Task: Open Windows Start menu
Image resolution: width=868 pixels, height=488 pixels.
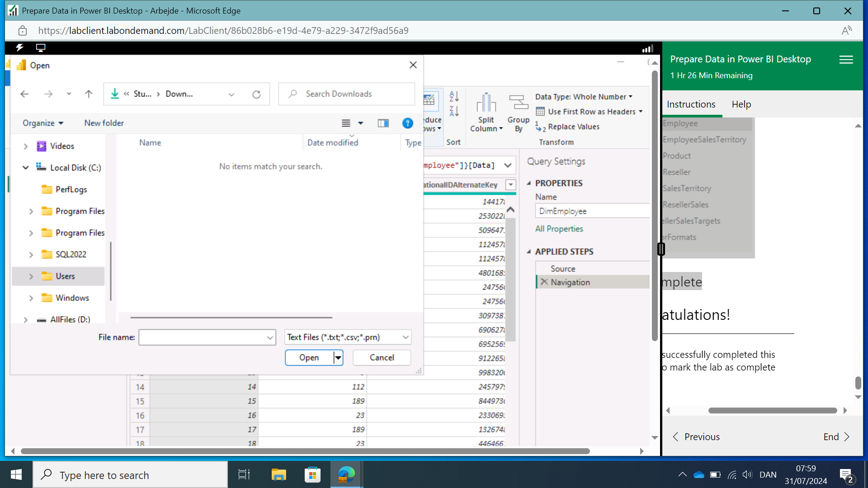Action: (x=16, y=474)
